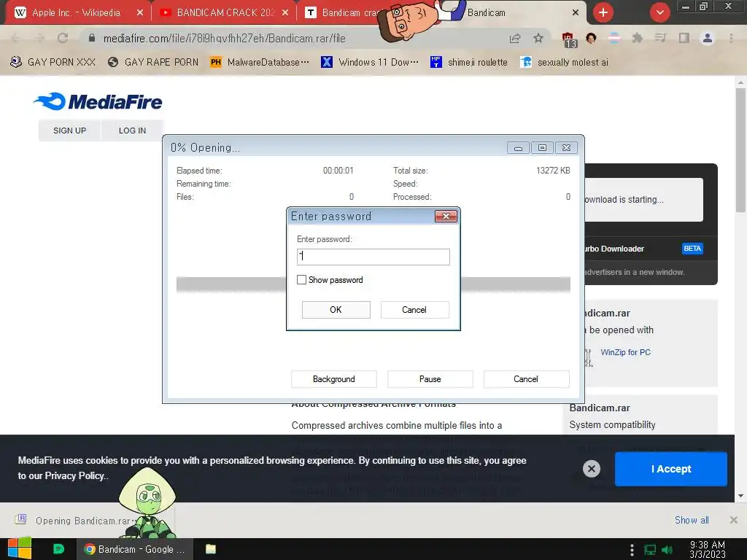Screen dimensions: 747x560
Task: View site info via the padlock icon
Action: 91,38
